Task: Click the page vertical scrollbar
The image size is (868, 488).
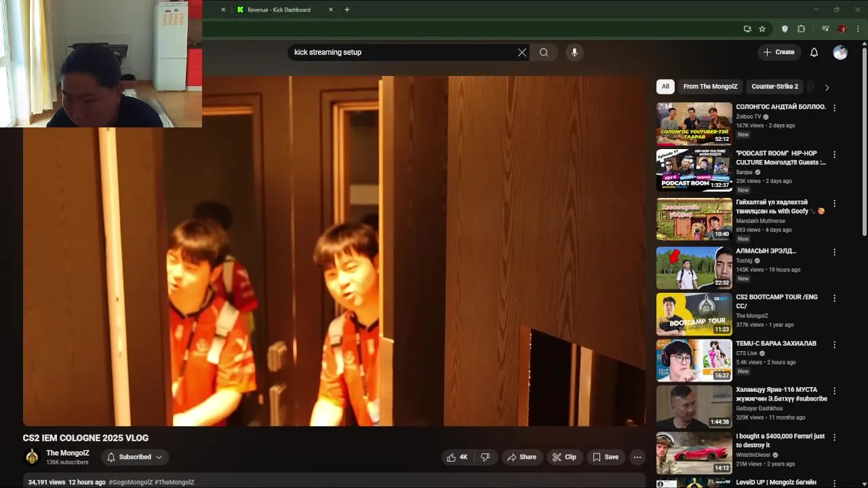Action: [x=864, y=142]
